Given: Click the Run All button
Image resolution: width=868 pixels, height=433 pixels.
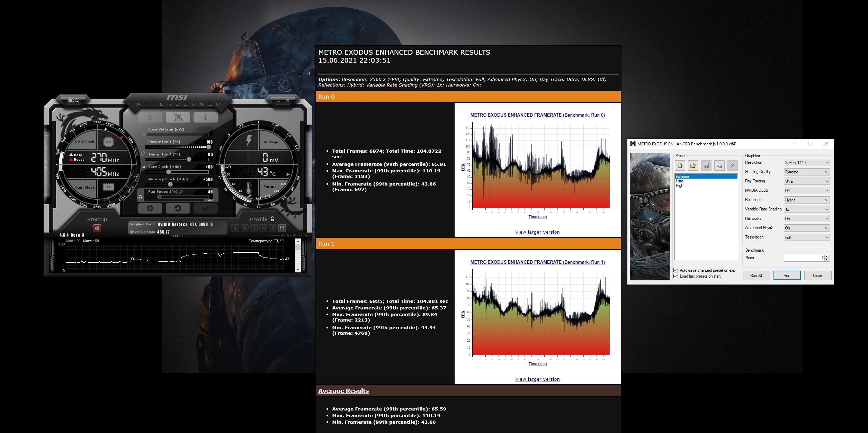Looking at the screenshot, I should pos(756,276).
